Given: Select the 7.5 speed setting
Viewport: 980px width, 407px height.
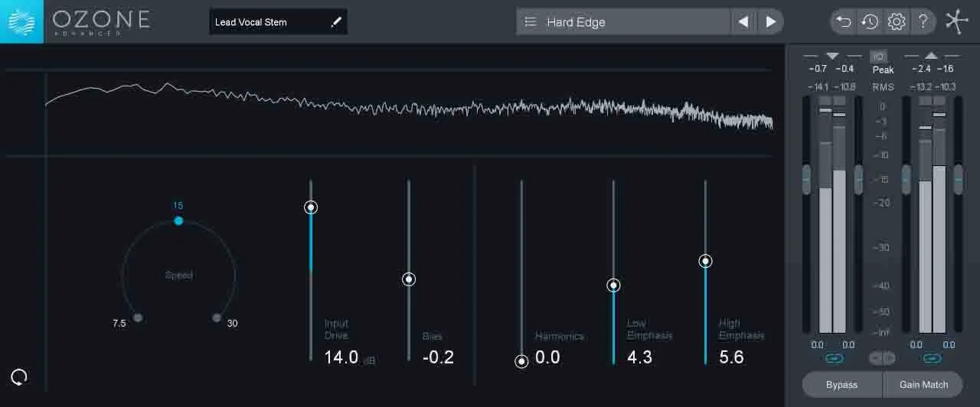Looking at the screenshot, I should (x=138, y=317).
